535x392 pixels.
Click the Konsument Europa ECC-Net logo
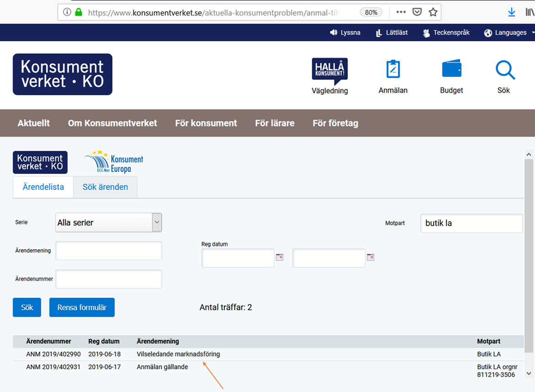[113, 162]
